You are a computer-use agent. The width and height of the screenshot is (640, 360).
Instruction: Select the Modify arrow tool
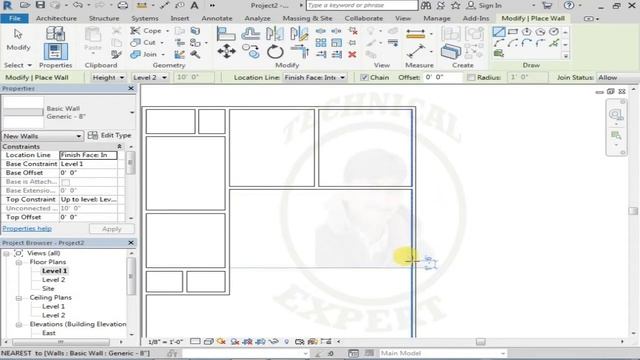point(18,39)
